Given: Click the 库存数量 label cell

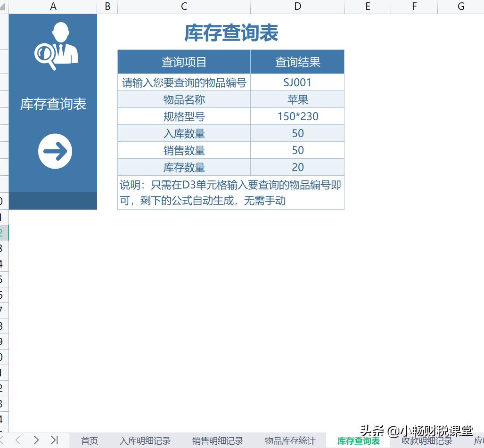Looking at the screenshot, I should click(183, 167).
